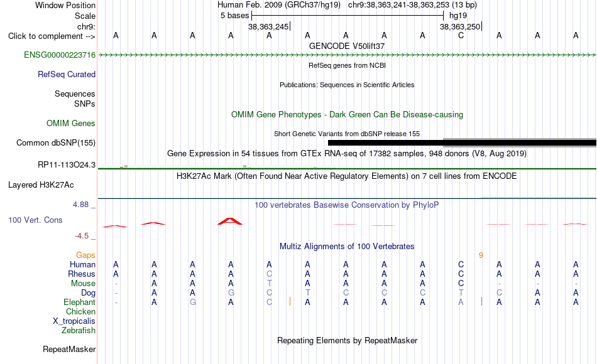Click 'Publications: Sequences in Scientific Articles' title
Image resolution: width=597 pixels, height=364 pixels.
coord(347,85)
